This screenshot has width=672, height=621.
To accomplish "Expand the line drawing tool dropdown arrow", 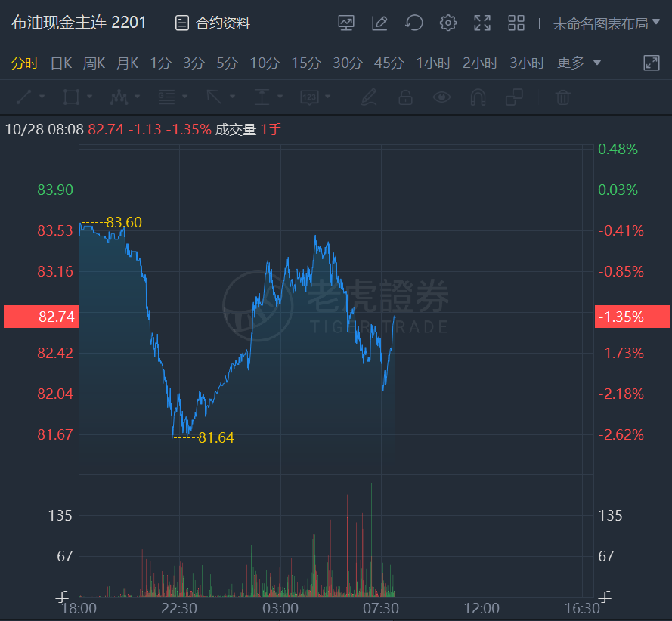I will point(42,97).
